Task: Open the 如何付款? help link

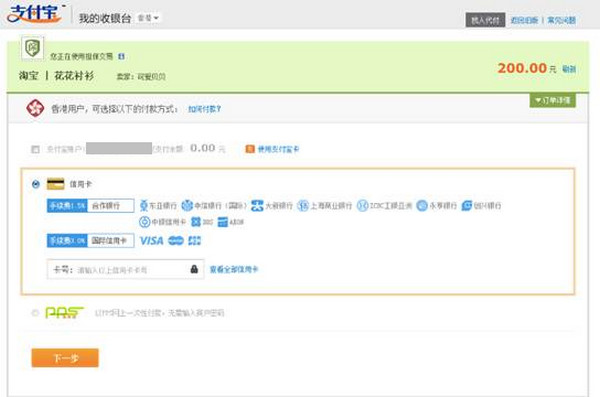Action: pyautogui.click(x=204, y=109)
